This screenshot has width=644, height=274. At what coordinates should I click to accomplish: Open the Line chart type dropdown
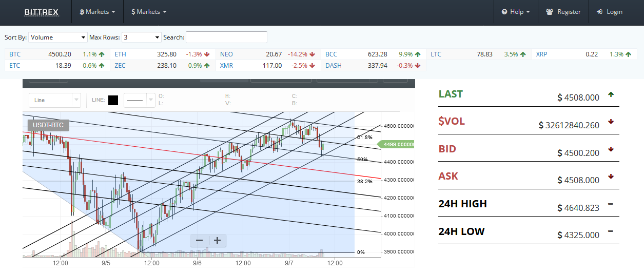tap(55, 100)
